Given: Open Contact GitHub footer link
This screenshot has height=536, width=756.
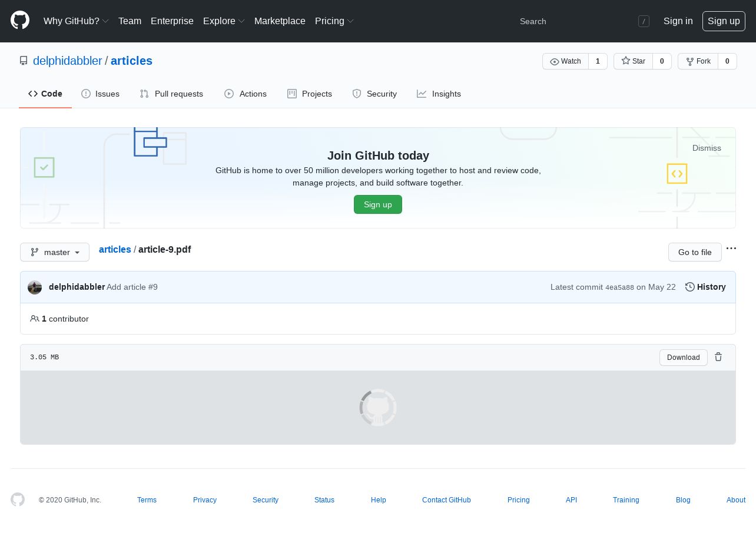Looking at the screenshot, I should point(446,500).
